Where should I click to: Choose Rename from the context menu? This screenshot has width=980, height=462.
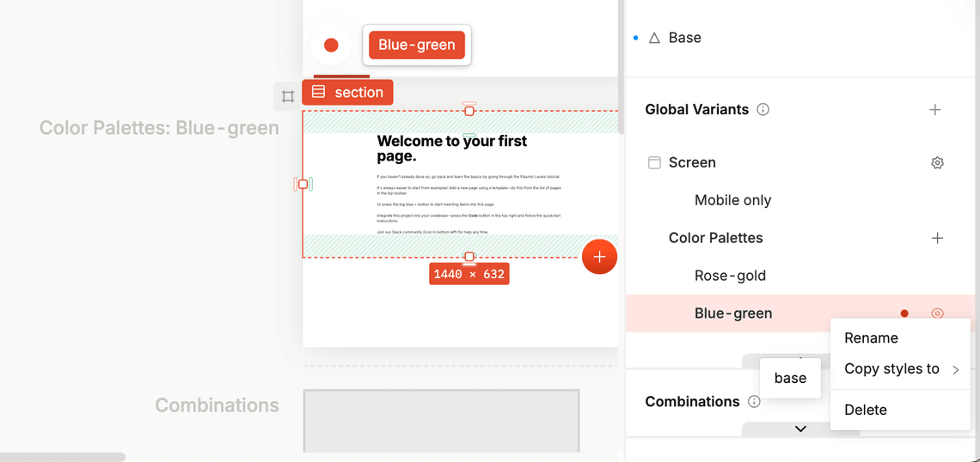pos(871,338)
